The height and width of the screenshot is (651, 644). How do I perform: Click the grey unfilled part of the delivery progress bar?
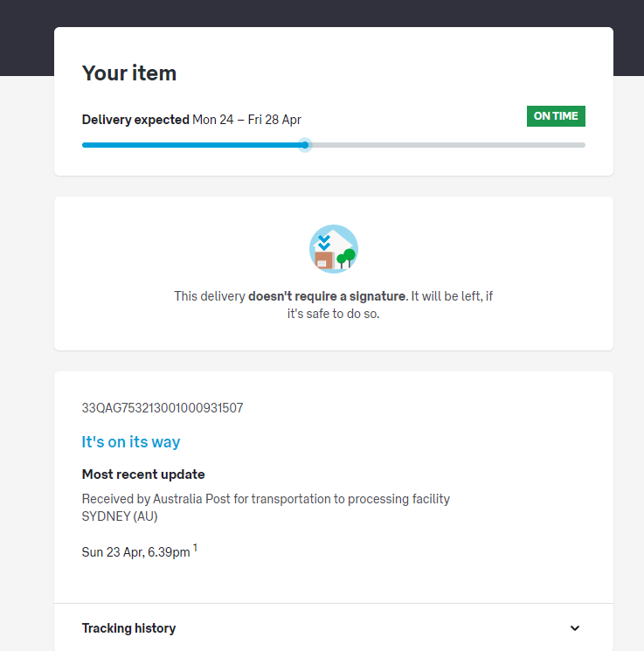446,145
